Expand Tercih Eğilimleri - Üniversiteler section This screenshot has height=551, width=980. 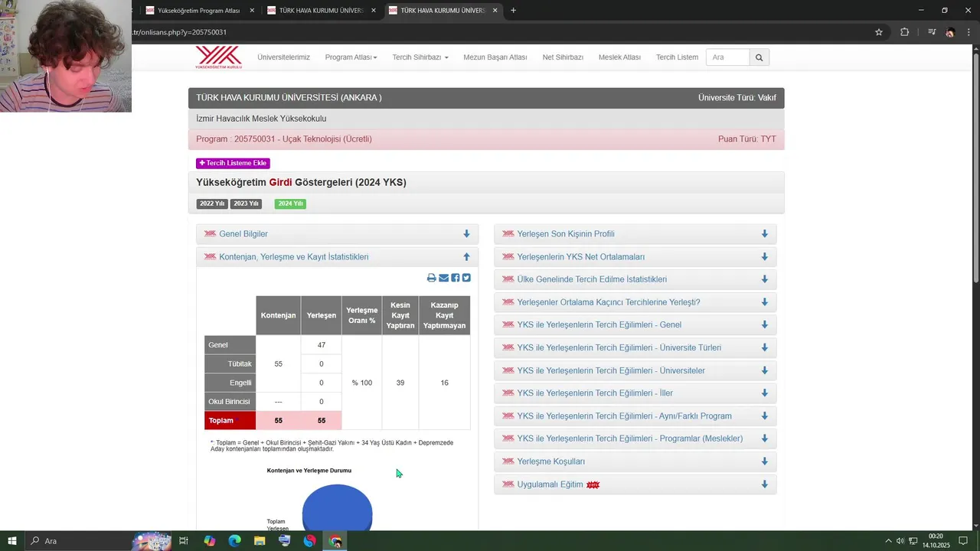tap(635, 370)
